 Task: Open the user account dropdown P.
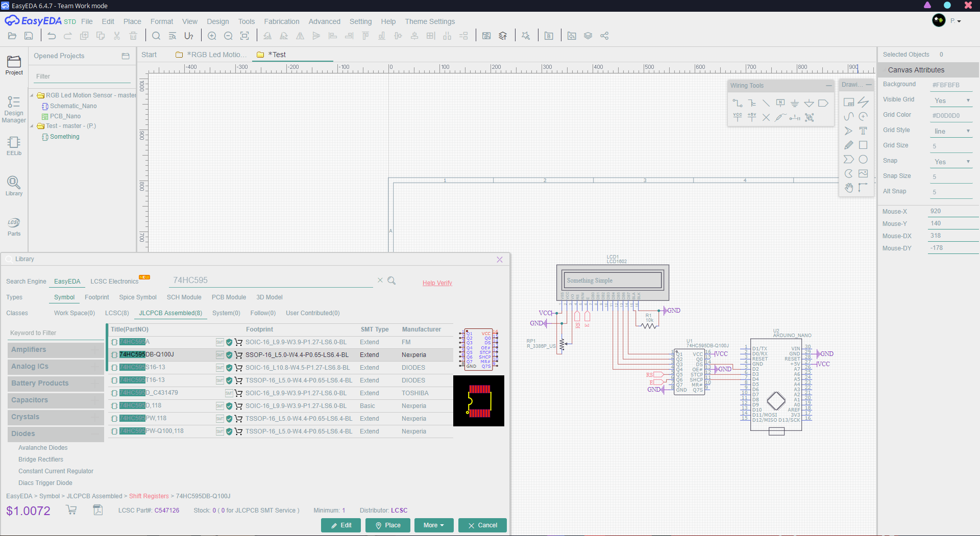coord(955,21)
